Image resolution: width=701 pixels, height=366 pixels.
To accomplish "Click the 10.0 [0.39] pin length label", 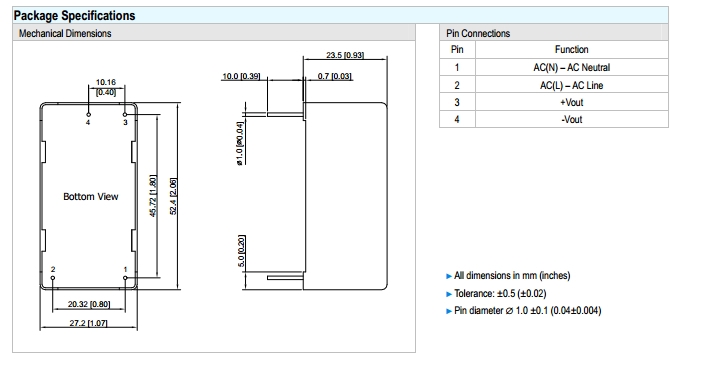I will pyautogui.click(x=241, y=76).
